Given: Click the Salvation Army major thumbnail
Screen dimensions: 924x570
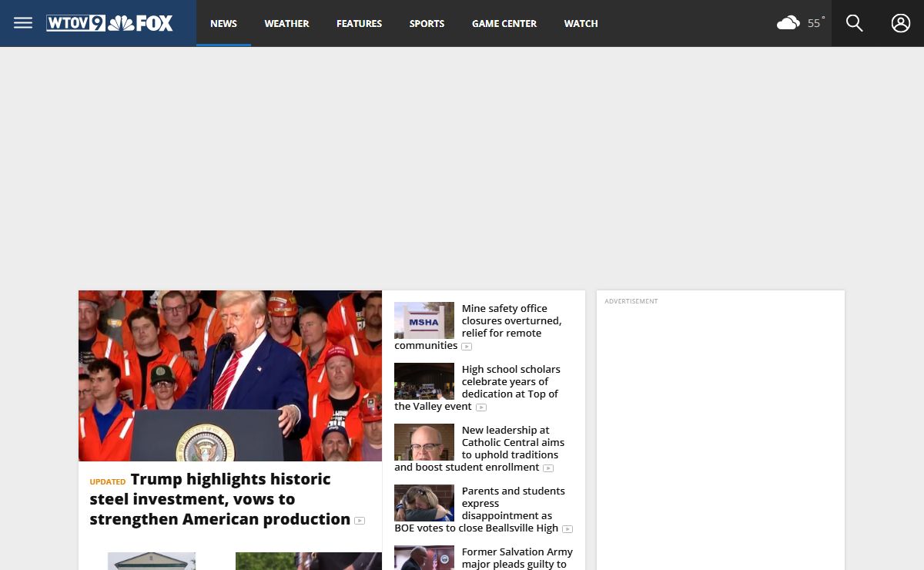Looking at the screenshot, I should [424, 558].
